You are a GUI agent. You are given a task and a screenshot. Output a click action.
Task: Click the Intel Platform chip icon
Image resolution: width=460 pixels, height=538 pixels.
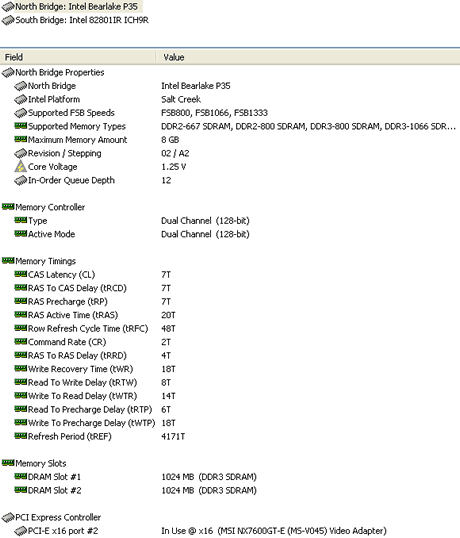tap(21, 100)
